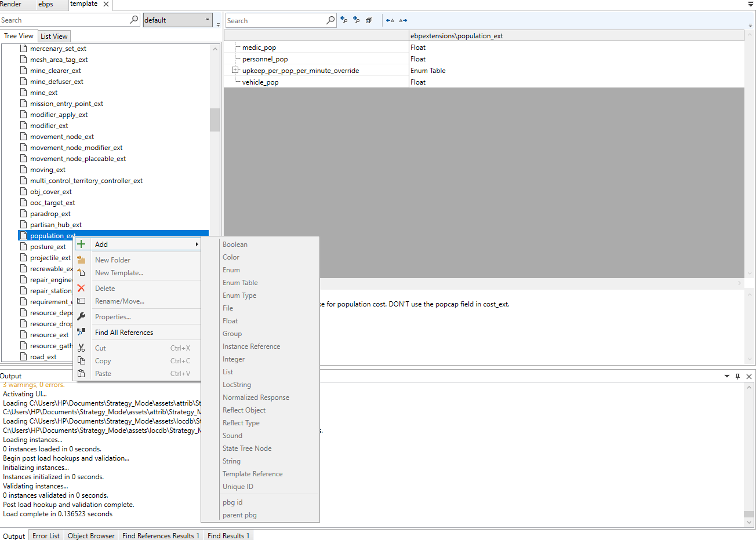Close the template tab with its X icon
Screen dimensions: 756x540
(x=106, y=4)
